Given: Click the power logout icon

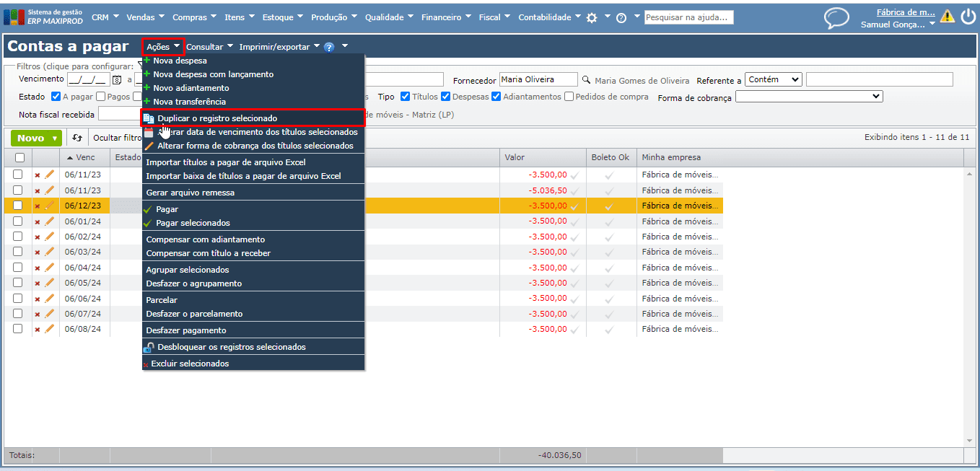Looking at the screenshot, I should point(967,17).
